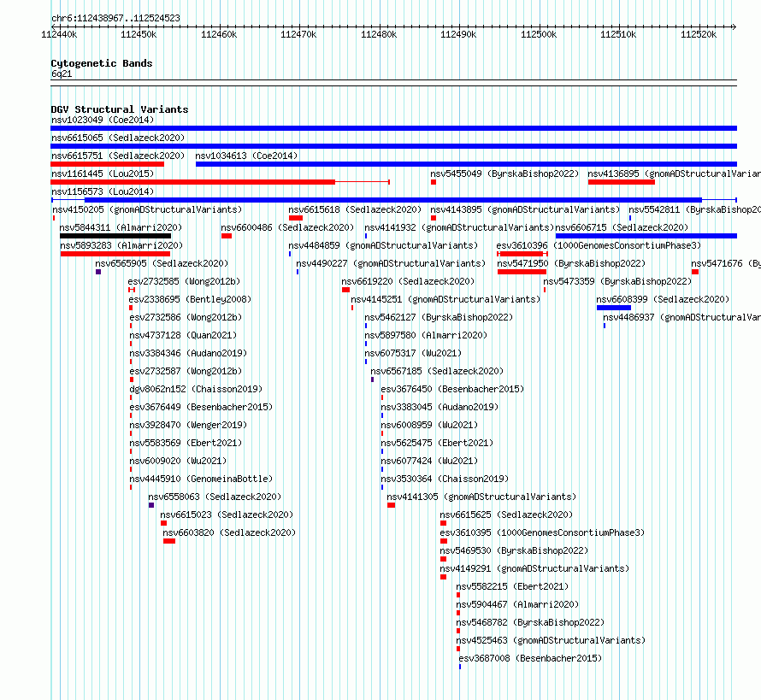761x700 pixels.
Task: Click the blue bar under nsv6608399
Action: (613, 308)
